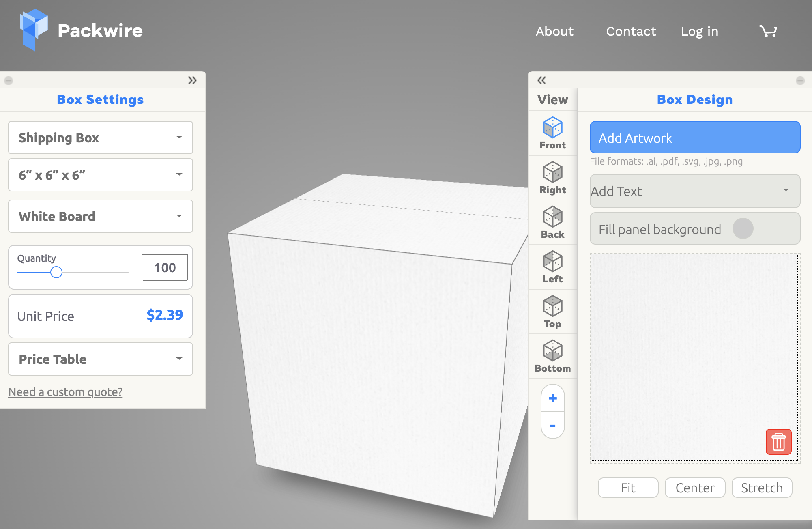Click the quantity input field showing 100

pyautogui.click(x=165, y=267)
